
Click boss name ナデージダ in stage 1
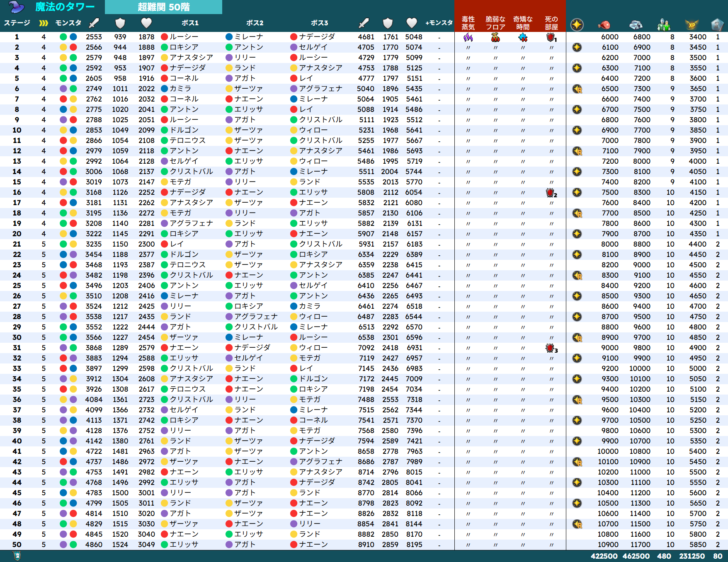tap(317, 37)
